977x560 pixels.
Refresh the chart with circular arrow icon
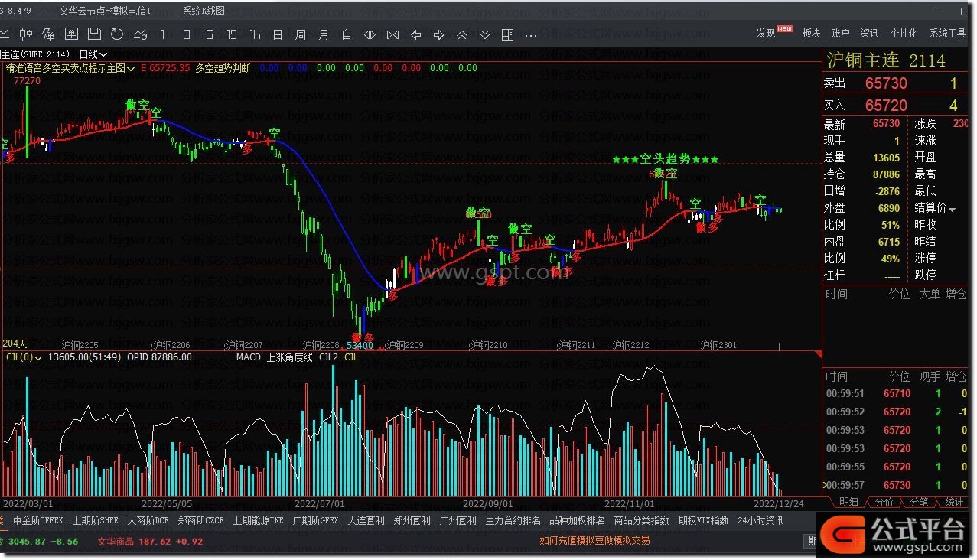pos(117,34)
